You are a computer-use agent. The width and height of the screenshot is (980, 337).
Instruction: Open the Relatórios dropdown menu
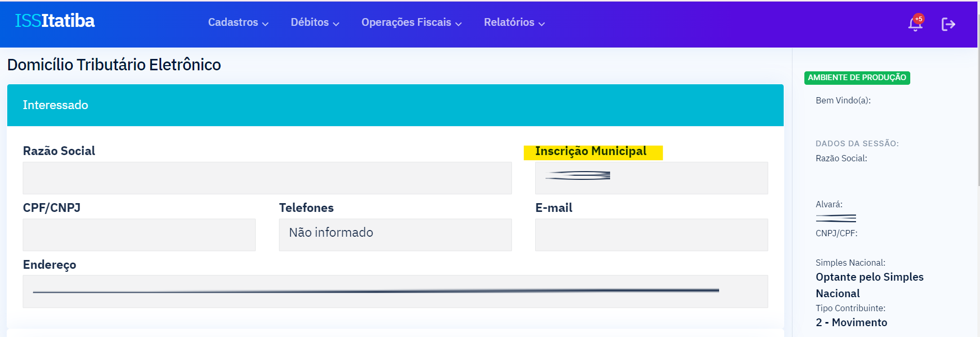(514, 22)
